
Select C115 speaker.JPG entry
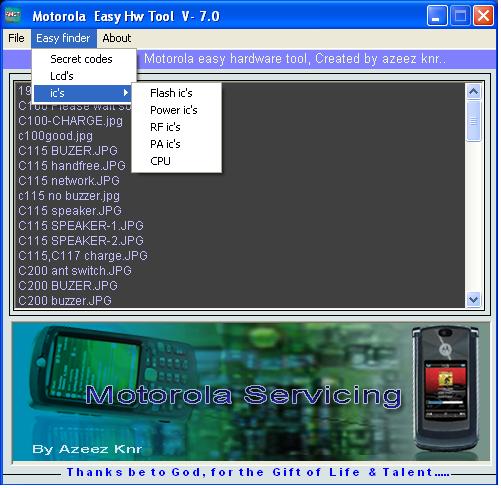click(x=70, y=211)
